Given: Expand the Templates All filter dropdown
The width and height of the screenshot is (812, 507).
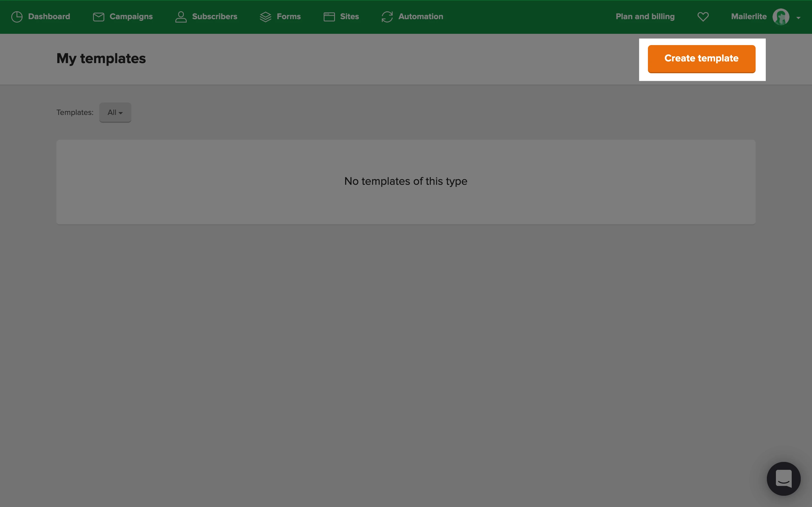Looking at the screenshot, I should [115, 113].
